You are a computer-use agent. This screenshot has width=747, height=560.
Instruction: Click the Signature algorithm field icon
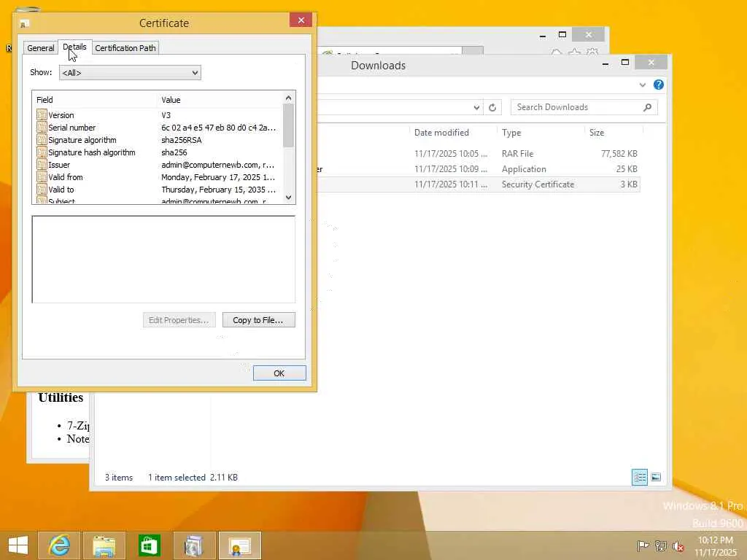[x=42, y=139]
